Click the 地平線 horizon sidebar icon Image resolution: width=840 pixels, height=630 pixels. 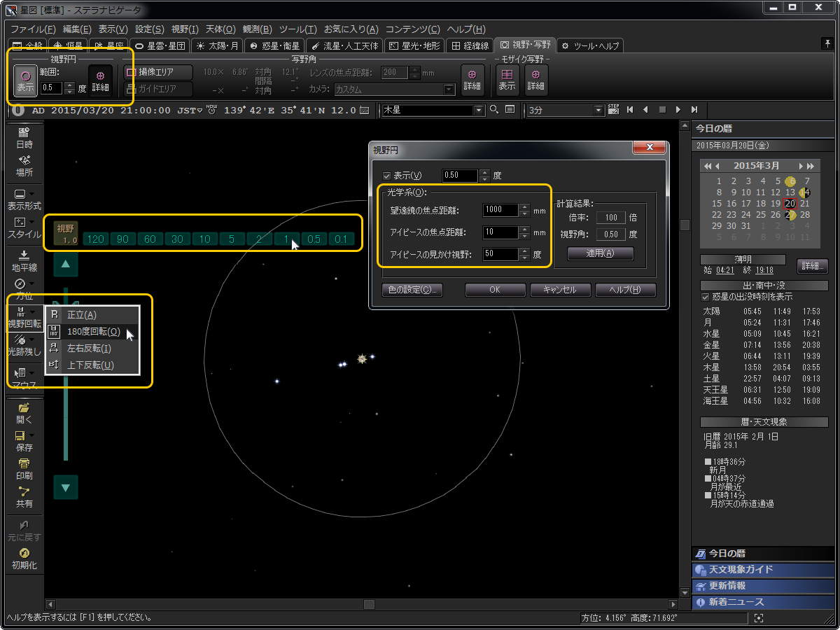[x=24, y=260]
